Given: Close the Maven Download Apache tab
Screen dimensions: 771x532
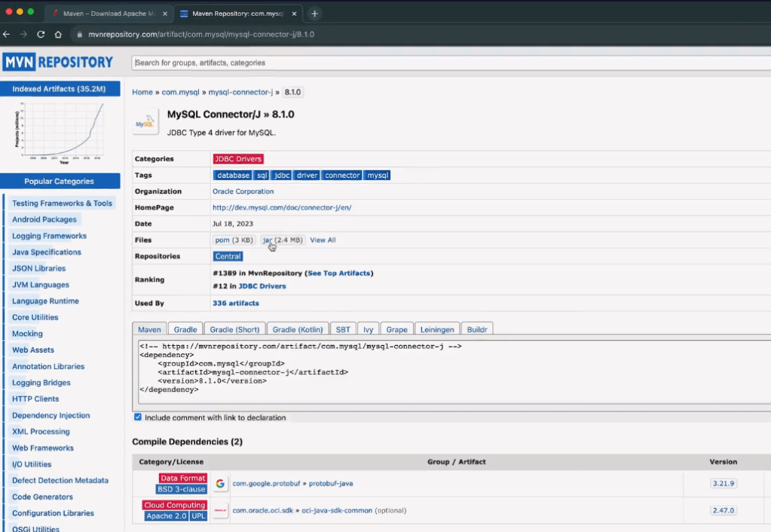Looking at the screenshot, I should tap(165, 14).
